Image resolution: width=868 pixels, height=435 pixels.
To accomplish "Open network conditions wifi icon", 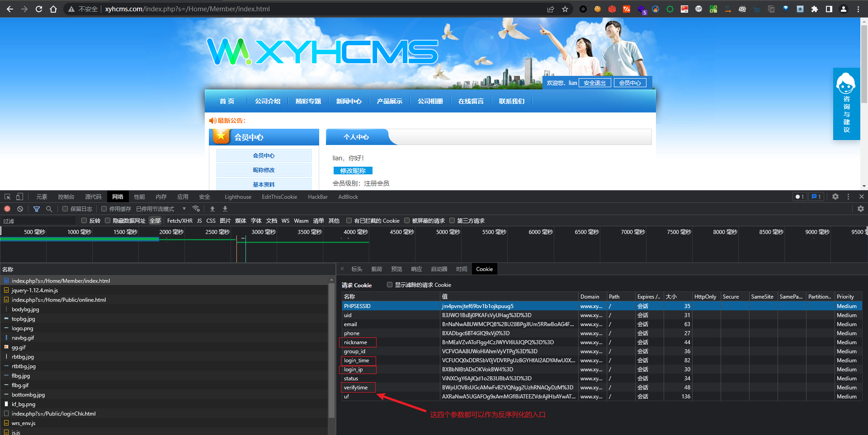I will (196, 209).
